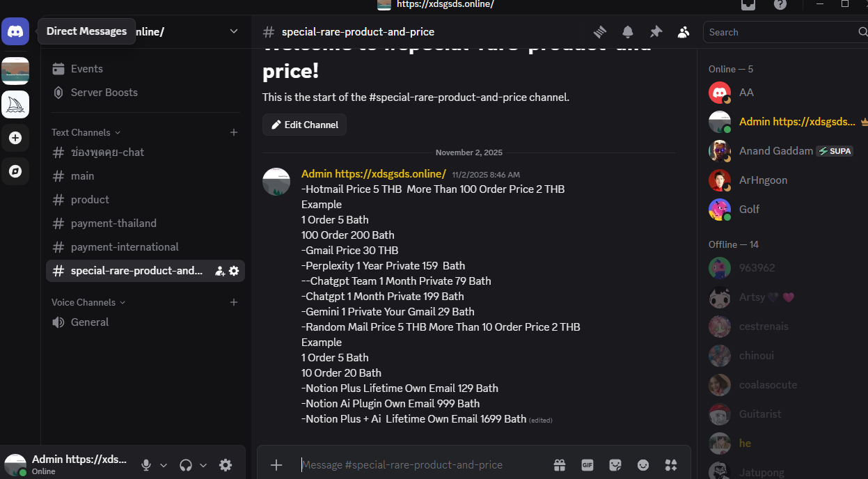
Task: Expand the server name dropdown
Action: 232,31
